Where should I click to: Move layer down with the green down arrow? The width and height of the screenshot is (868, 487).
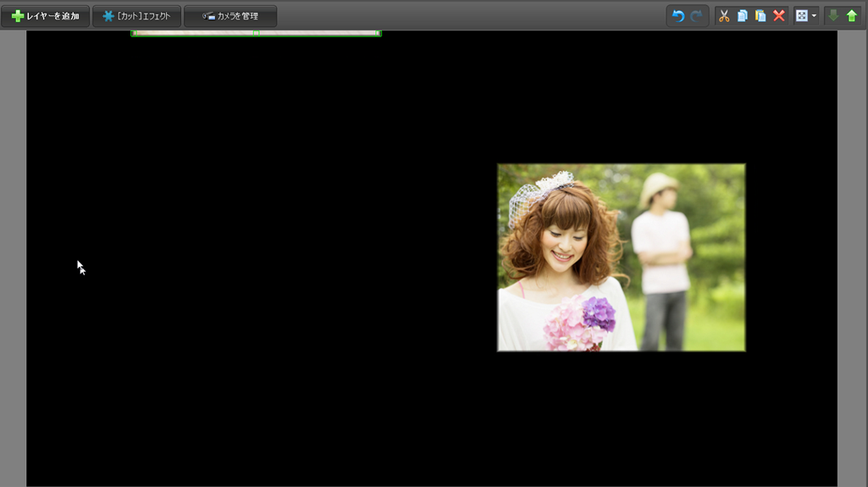pos(833,16)
